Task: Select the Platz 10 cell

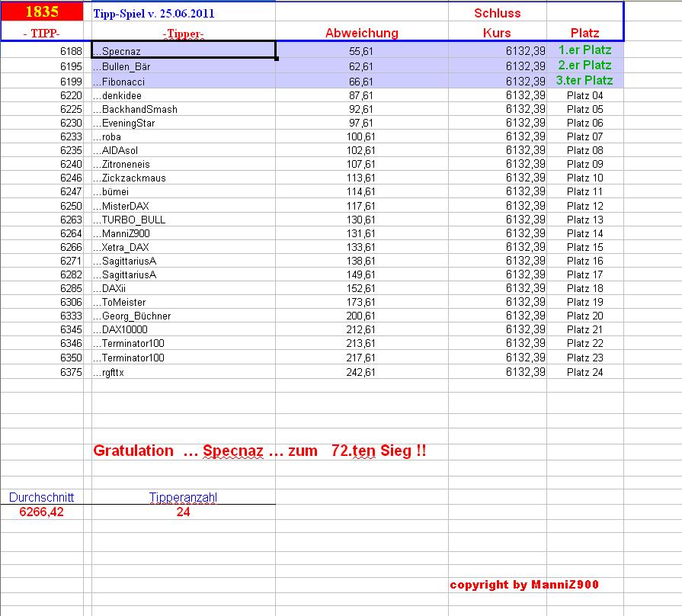Action: (584, 178)
